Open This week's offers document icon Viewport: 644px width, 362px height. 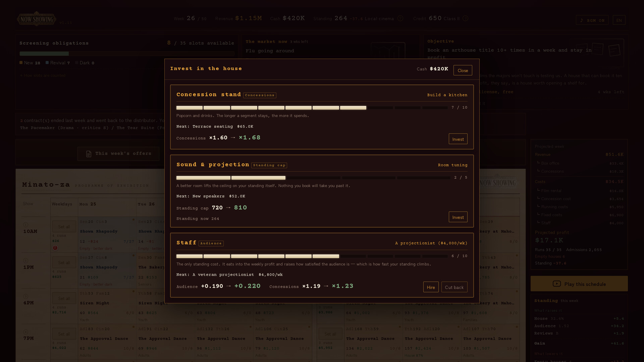point(89,154)
